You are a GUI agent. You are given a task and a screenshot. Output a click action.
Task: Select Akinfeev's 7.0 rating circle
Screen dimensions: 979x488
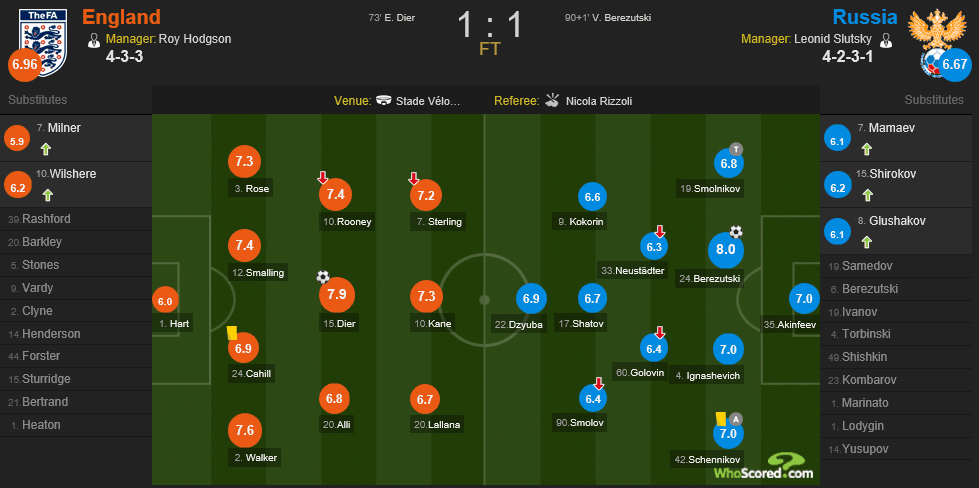coord(804,298)
